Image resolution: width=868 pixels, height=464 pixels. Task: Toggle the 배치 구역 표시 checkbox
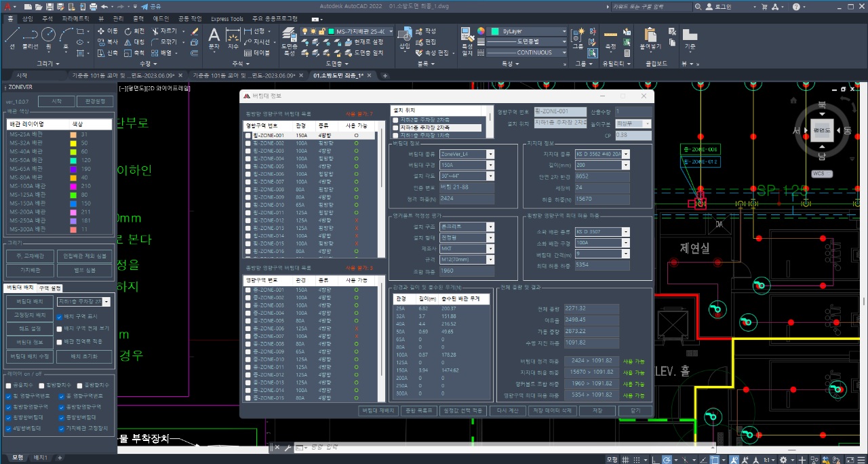60,316
